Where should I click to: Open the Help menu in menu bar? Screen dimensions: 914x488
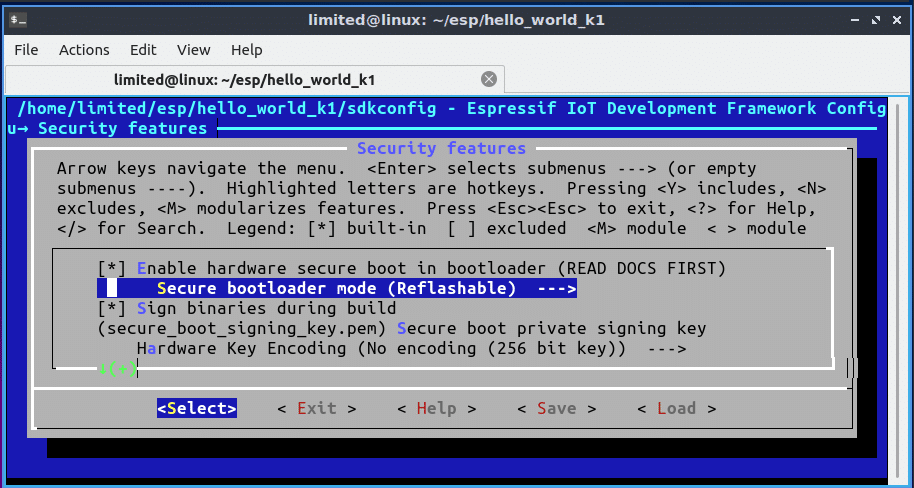pos(246,49)
